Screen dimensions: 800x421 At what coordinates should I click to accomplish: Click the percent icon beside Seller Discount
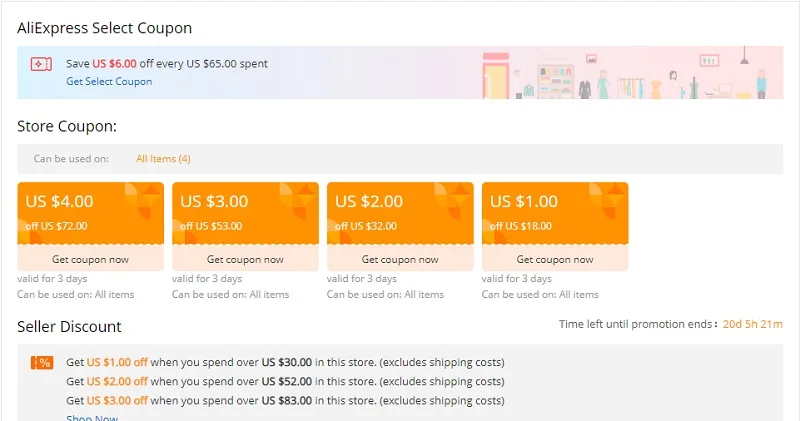click(x=42, y=362)
